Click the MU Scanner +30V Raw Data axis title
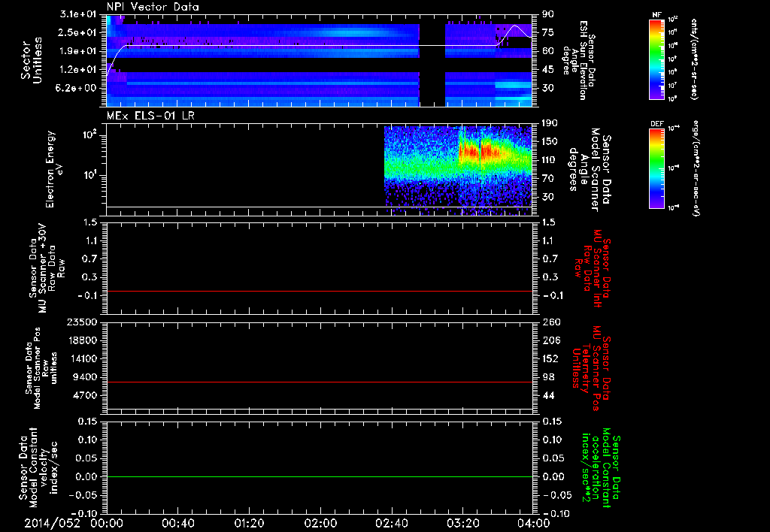The image size is (770, 532). [x=47, y=269]
